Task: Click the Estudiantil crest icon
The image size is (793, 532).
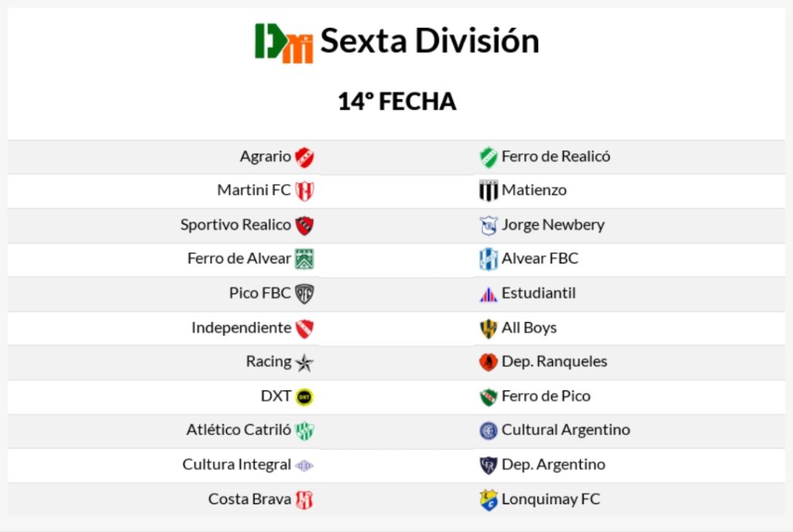Action: point(488,294)
